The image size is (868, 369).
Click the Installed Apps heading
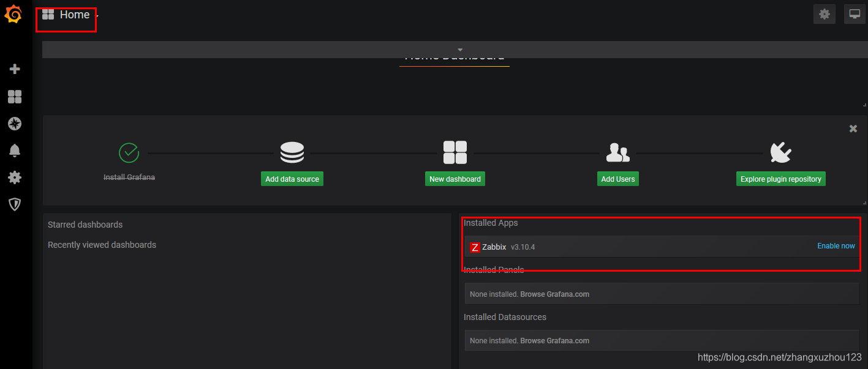(491, 223)
